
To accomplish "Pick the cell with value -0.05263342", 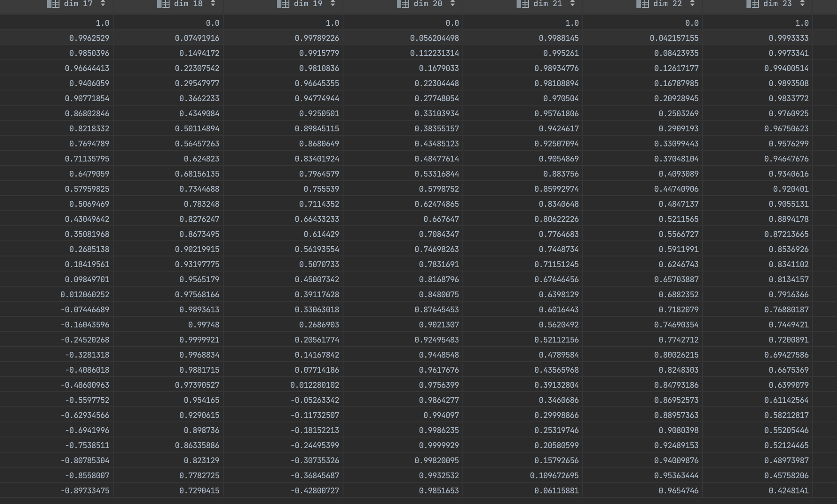I will click(x=315, y=400).
